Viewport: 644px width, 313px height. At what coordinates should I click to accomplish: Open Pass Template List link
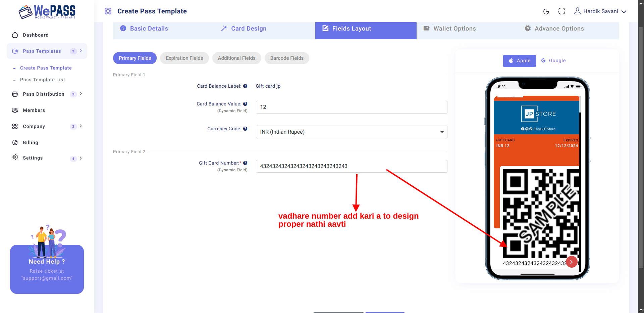point(43,80)
